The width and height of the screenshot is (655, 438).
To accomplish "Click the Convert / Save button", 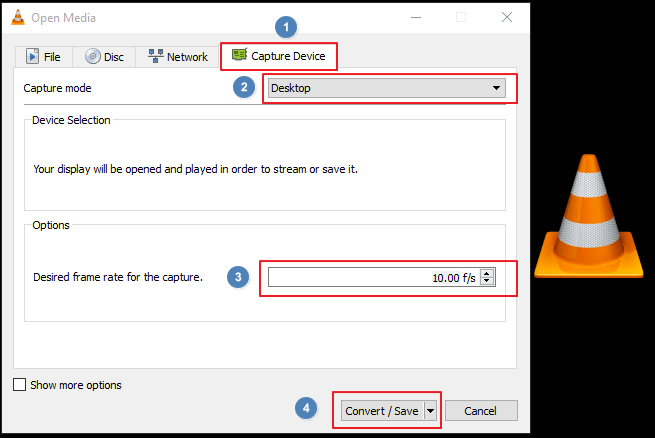I will [x=382, y=411].
